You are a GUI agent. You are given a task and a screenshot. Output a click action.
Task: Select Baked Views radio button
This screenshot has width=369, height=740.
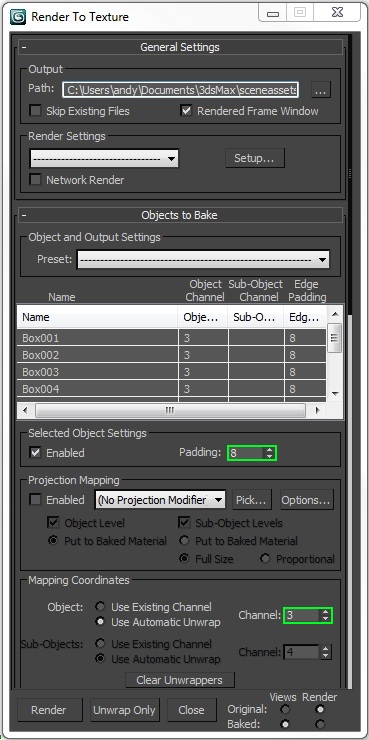click(285, 723)
